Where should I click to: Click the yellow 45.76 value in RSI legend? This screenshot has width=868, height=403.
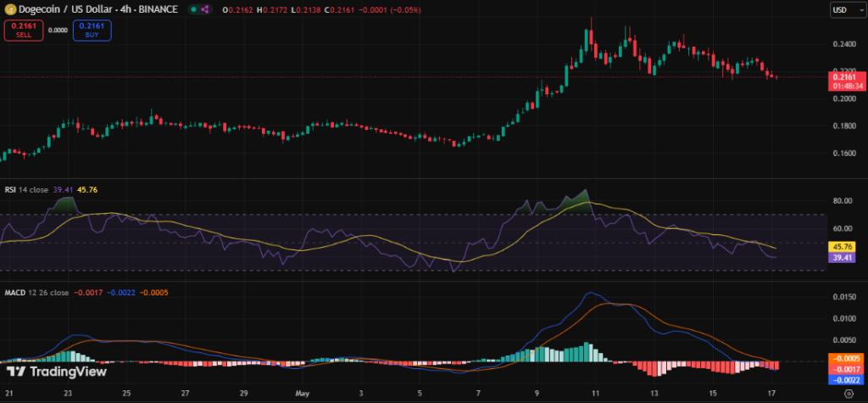pyautogui.click(x=87, y=189)
